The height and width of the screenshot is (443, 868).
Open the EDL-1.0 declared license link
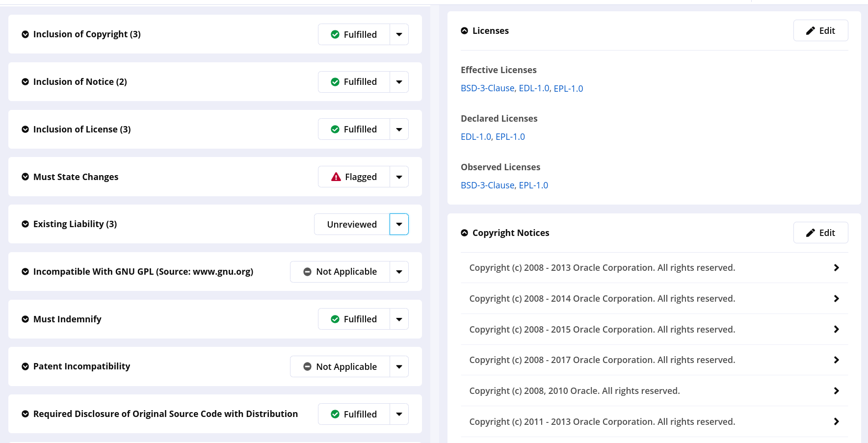(474, 136)
